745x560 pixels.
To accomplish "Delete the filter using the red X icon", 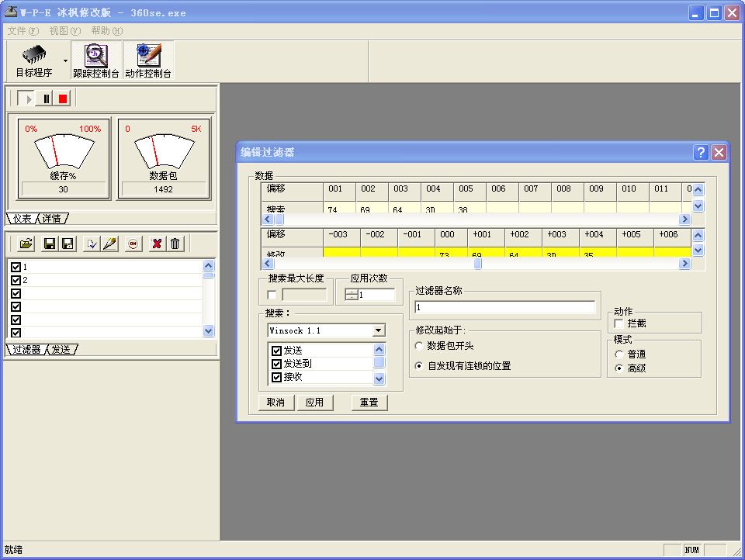I will (156, 244).
